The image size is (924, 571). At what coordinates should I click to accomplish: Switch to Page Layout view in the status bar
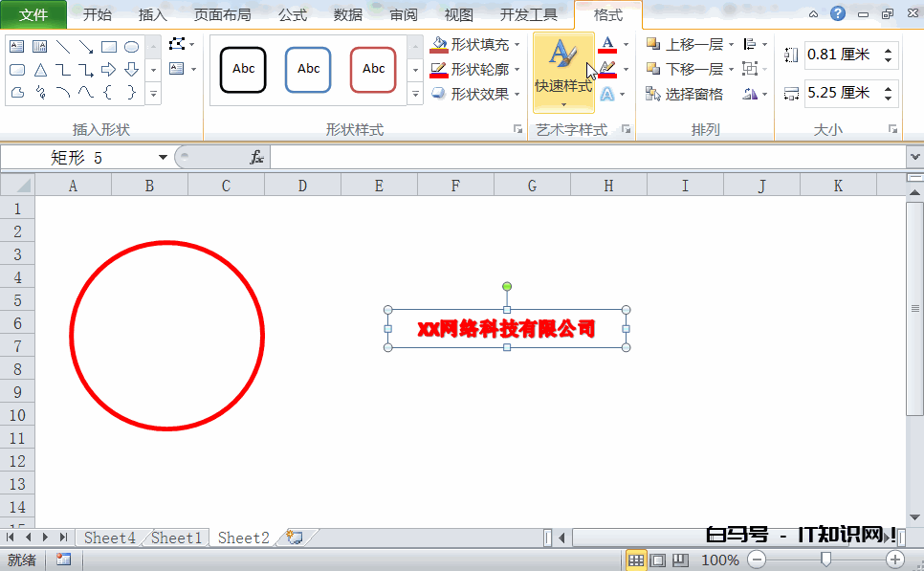click(x=658, y=560)
